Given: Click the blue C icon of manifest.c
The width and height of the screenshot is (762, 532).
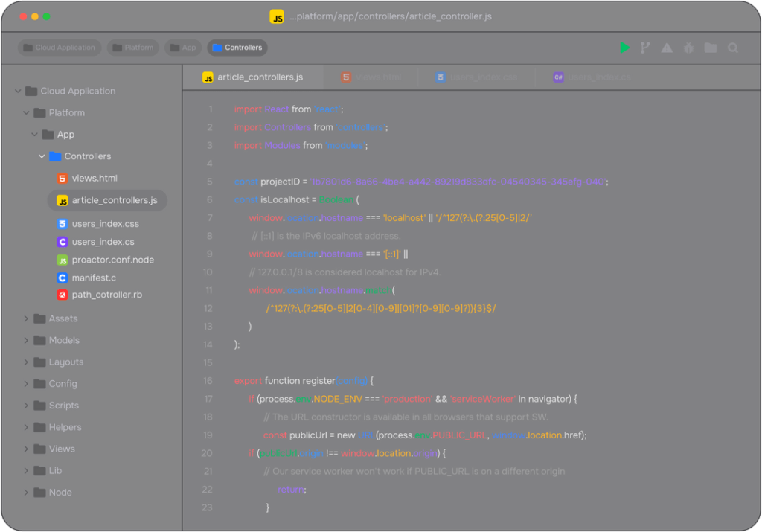Looking at the screenshot, I should 63,278.
